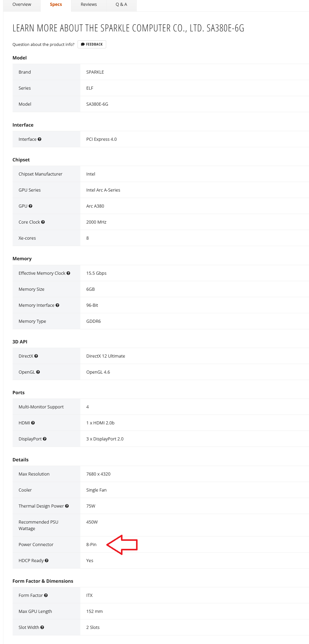The width and height of the screenshot is (309, 644).
Task: Click Core Clock question mark icon
Action: (43, 222)
